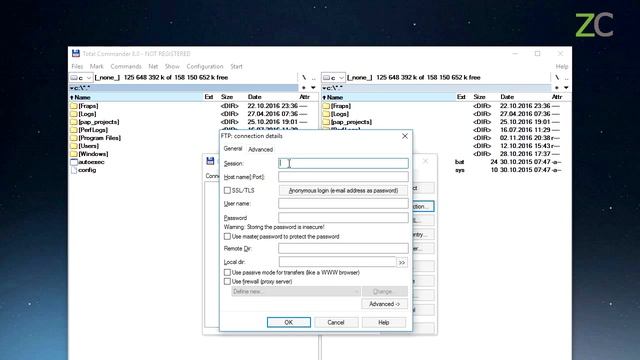Select the [Logs] folder in right panel
This screenshot has height=360, width=640.
[x=336, y=114]
